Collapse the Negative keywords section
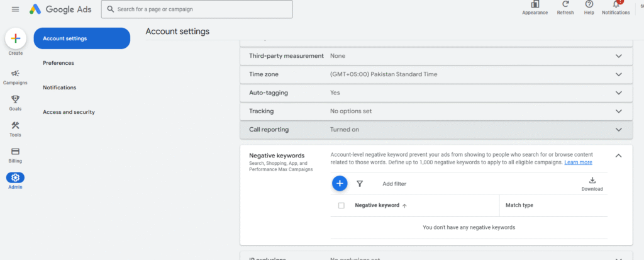 click(618, 155)
